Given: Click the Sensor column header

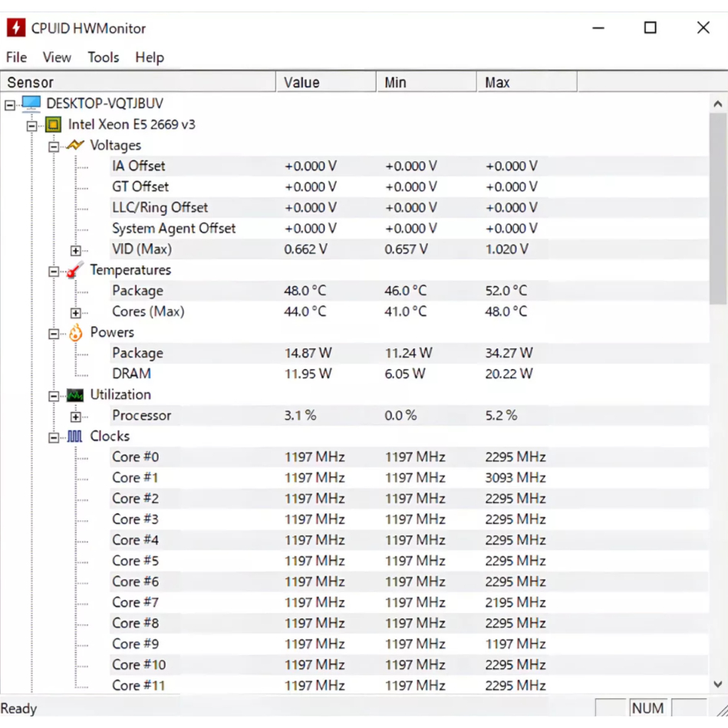Looking at the screenshot, I should (138, 82).
